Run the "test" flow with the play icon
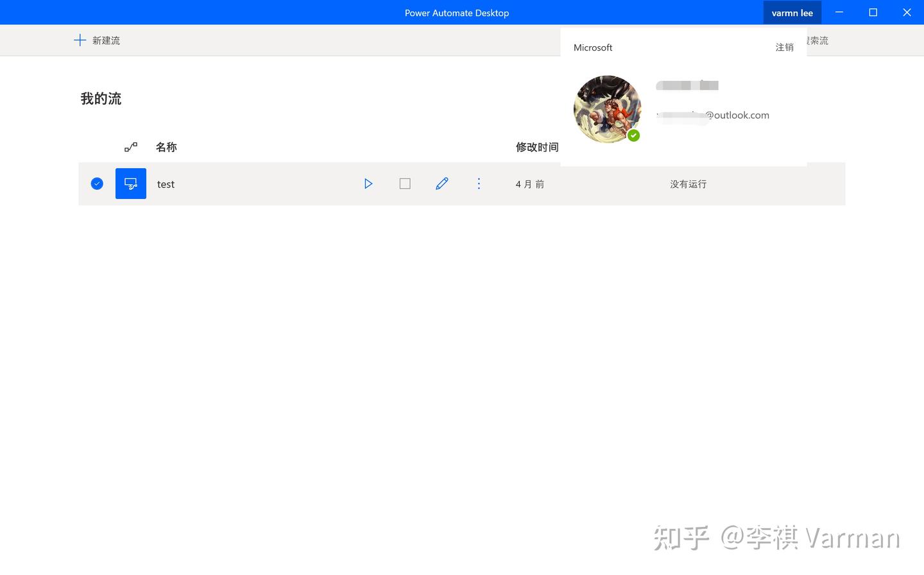The height and width of the screenshot is (575, 924). coord(368,184)
